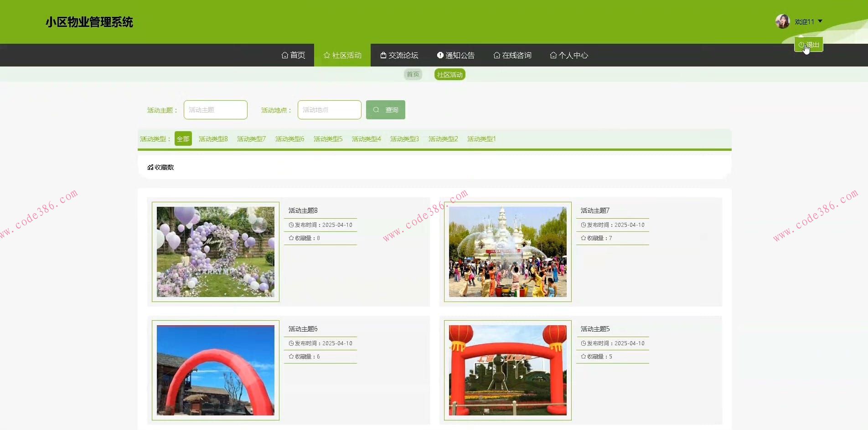Sort by 收藏数 favorites count

[161, 167]
